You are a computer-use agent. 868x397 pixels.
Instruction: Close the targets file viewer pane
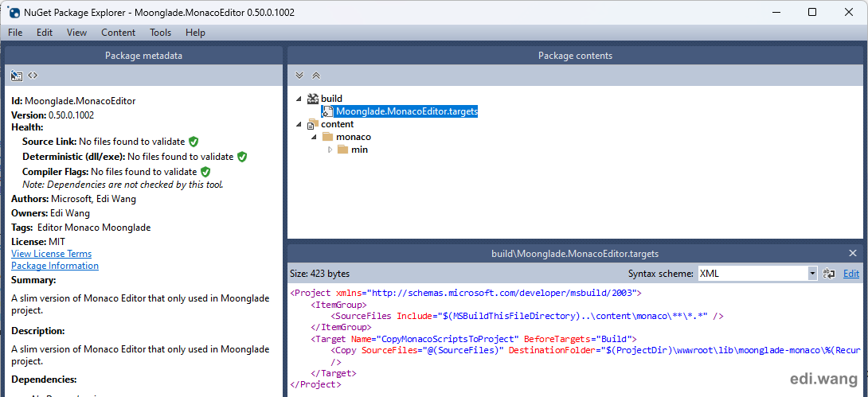(853, 253)
